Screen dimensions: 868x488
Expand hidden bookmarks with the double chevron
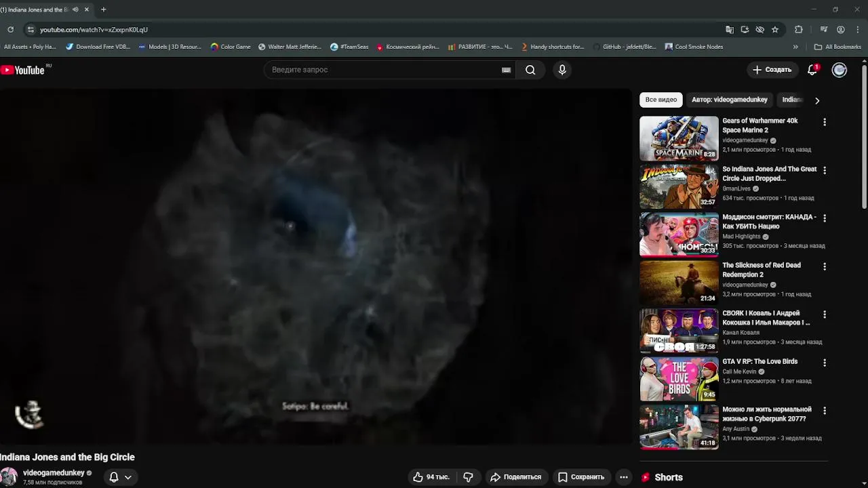795,47
